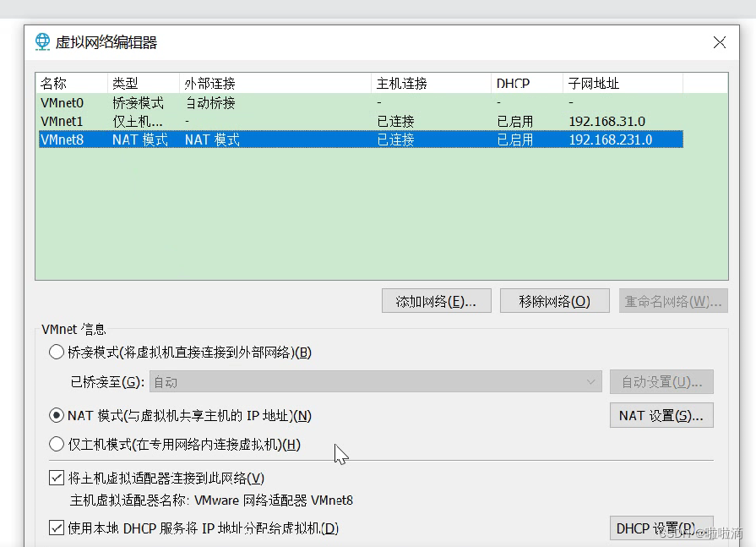Click the globe icon in the title bar
756x547 pixels.
point(42,42)
